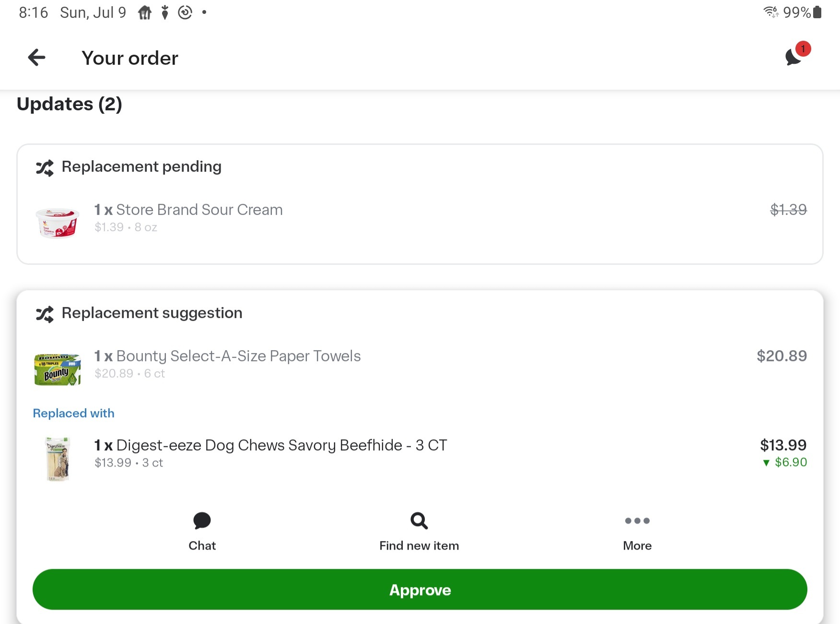Viewport: 840px width, 624px height.
Task: Select 'Digest-eeze Dog Chews Savory Beefhide' item
Action: 270,445
